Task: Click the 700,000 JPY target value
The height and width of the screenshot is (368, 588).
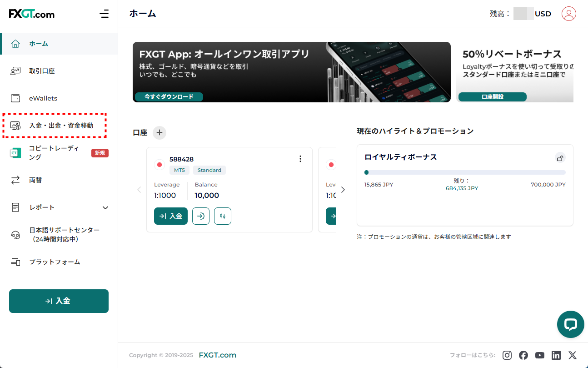Action: pos(548,185)
